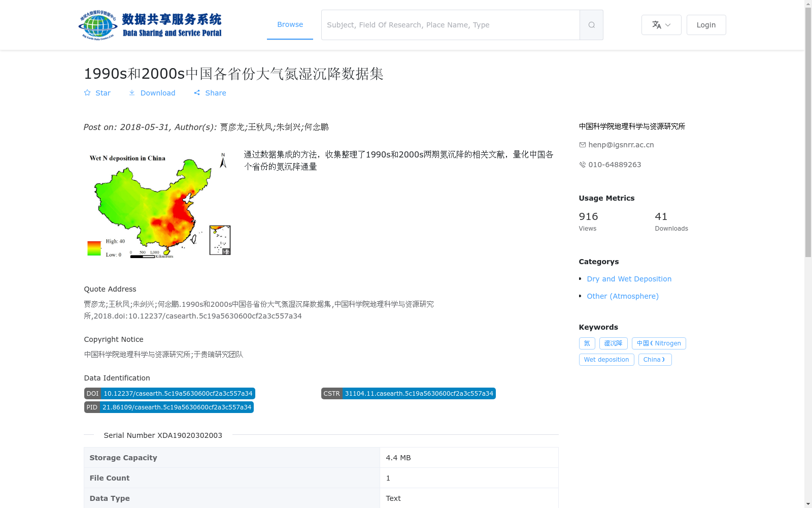Click Serial Number XDA19020302003 text
812x508 pixels.
point(163,435)
